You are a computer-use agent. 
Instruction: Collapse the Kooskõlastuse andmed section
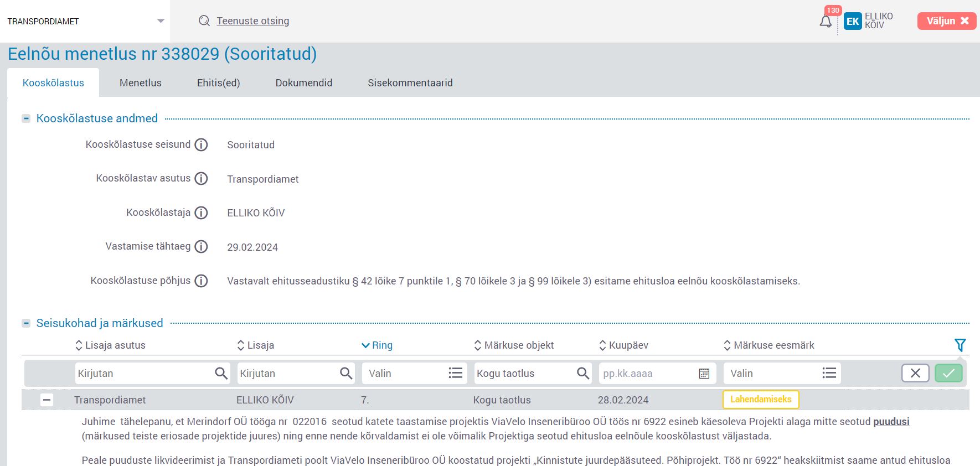pos(26,118)
